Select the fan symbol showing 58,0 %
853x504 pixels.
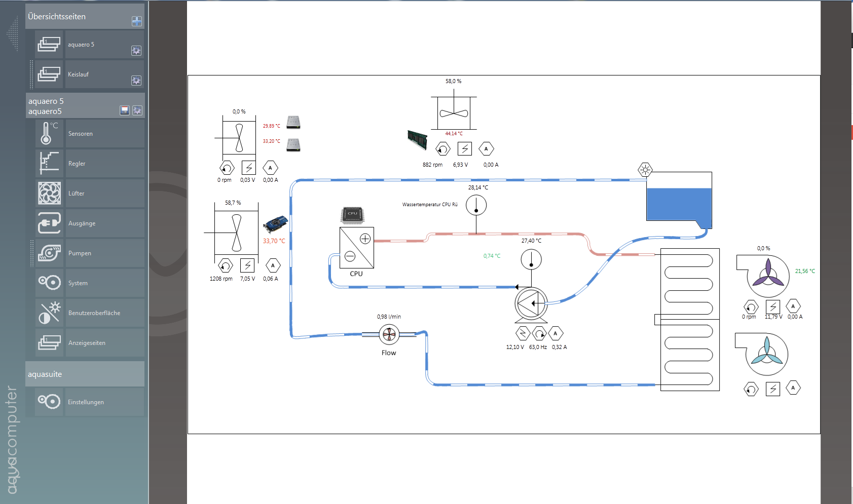coord(454,112)
